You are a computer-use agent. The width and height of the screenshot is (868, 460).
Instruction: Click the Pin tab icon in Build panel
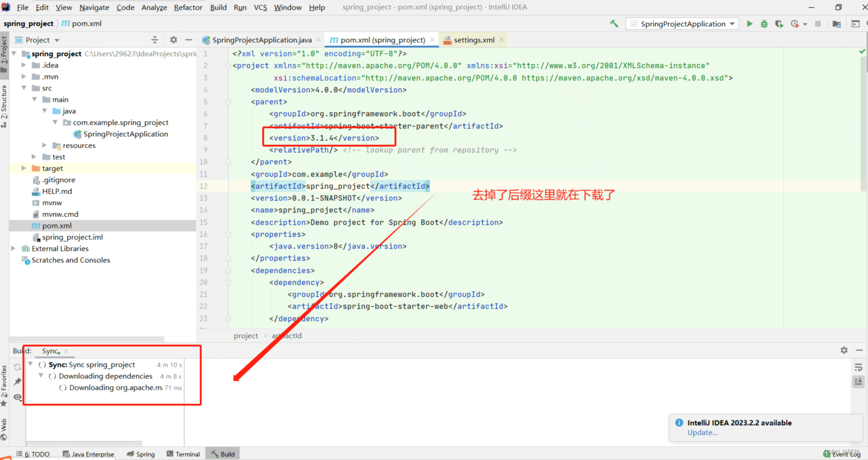tap(17, 382)
